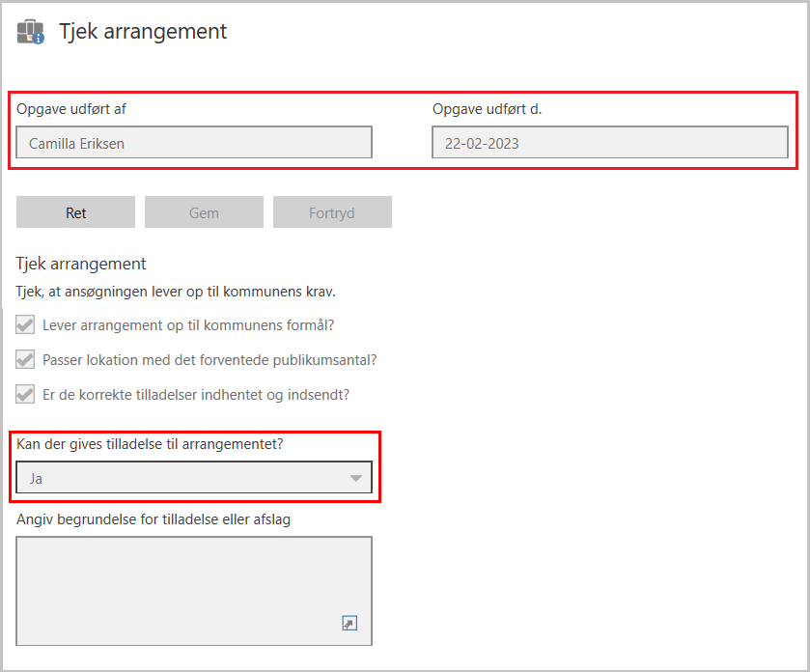Toggle 'Passer lokation med det forventede publikumsantal?' checkbox
The height and width of the screenshot is (672, 810).
26,360
